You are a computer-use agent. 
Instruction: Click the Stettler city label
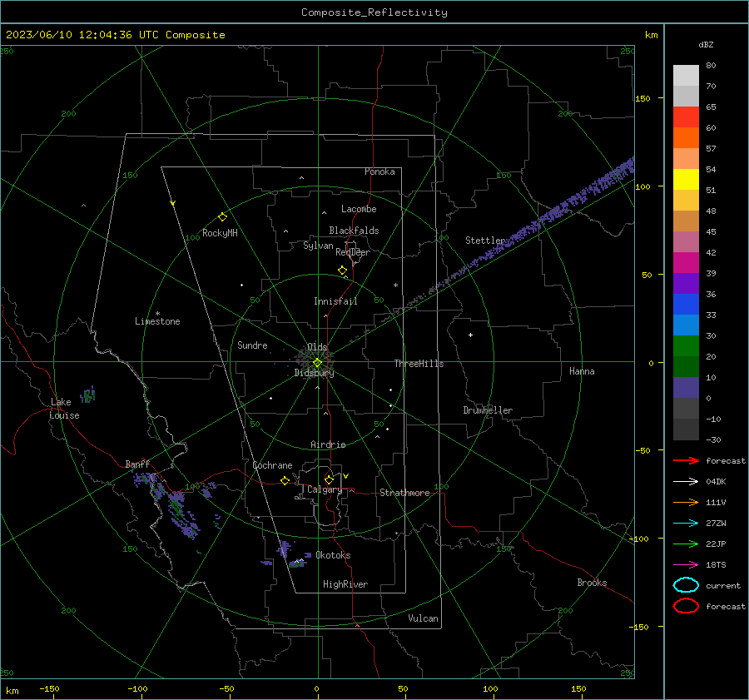click(x=485, y=241)
